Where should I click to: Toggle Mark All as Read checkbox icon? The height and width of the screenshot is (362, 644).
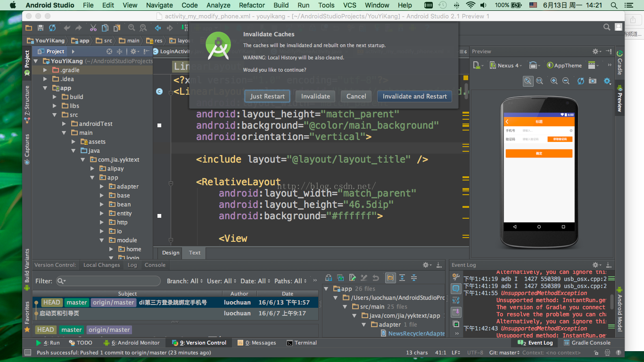tap(456, 324)
